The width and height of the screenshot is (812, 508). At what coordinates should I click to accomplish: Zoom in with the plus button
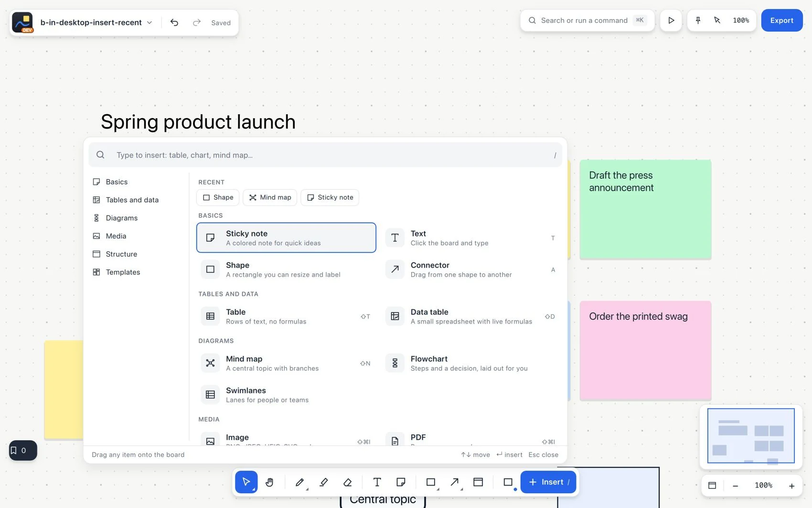(x=791, y=486)
